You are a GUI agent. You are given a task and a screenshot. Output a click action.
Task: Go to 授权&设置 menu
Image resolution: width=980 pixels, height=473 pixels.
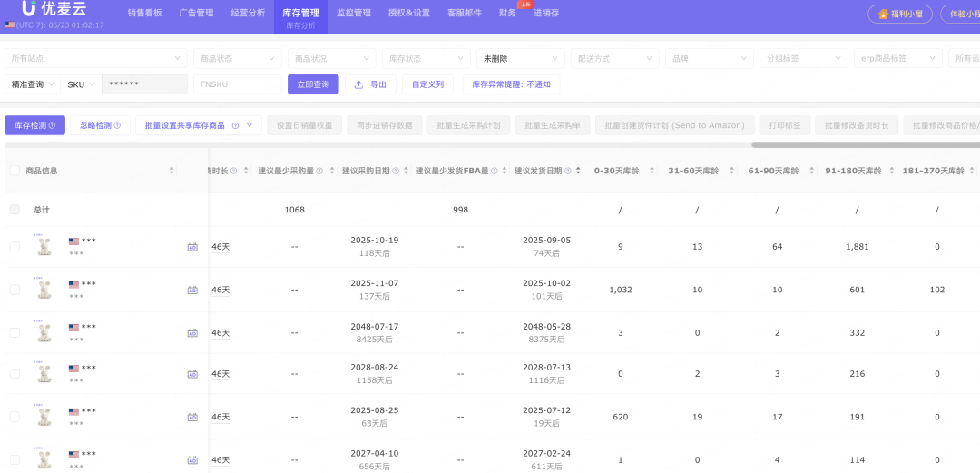[408, 13]
